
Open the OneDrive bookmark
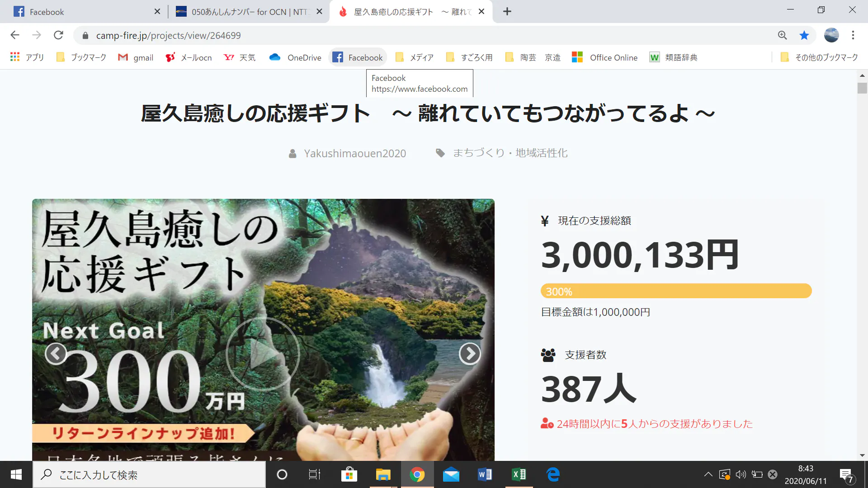tap(295, 57)
